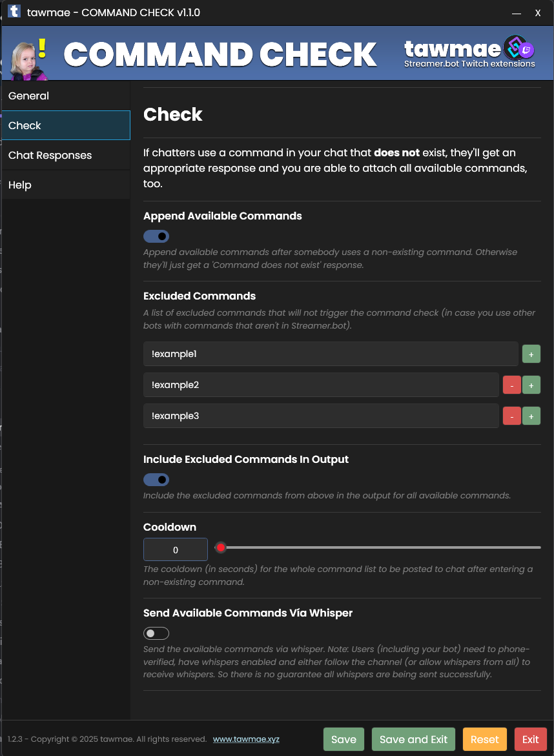Open the Help section

coord(66,185)
